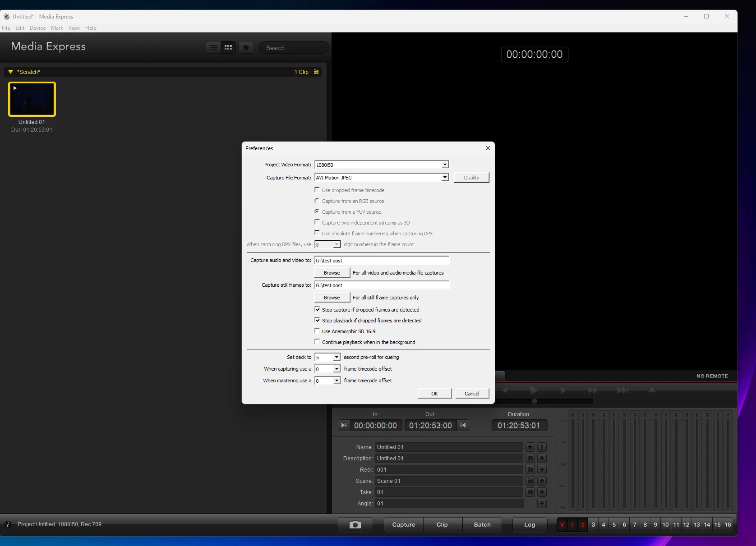Click OK in Preferences dialog

(434, 393)
